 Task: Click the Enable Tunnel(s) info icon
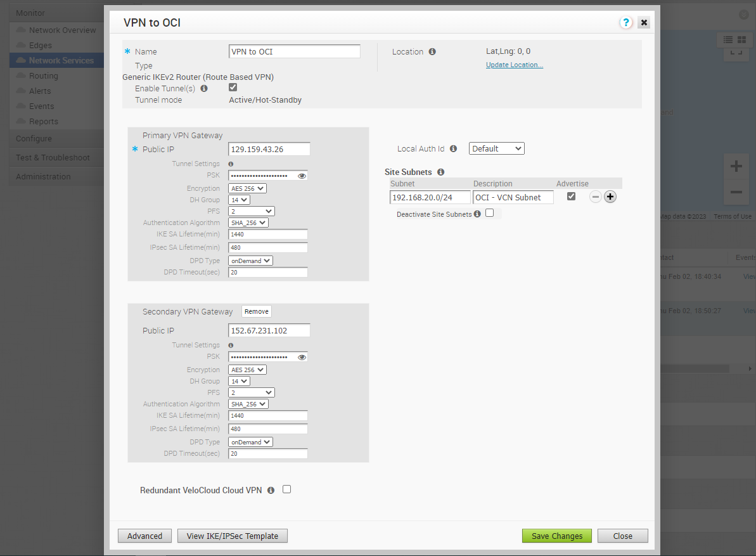point(204,88)
